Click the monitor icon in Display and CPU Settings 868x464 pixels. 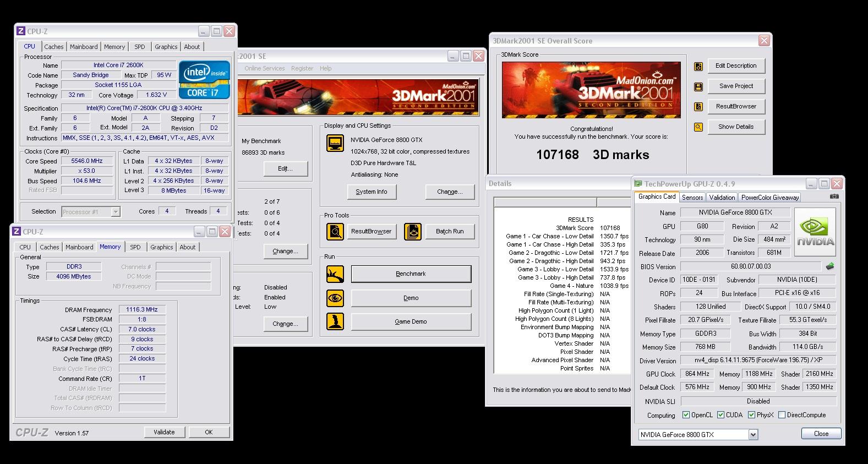335,143
